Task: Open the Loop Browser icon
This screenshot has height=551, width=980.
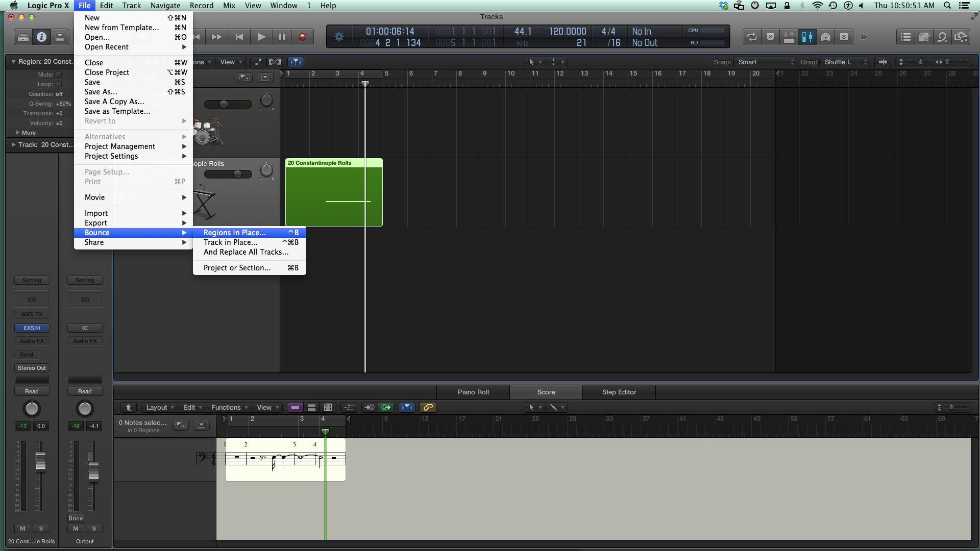Action: coord(943,37)
